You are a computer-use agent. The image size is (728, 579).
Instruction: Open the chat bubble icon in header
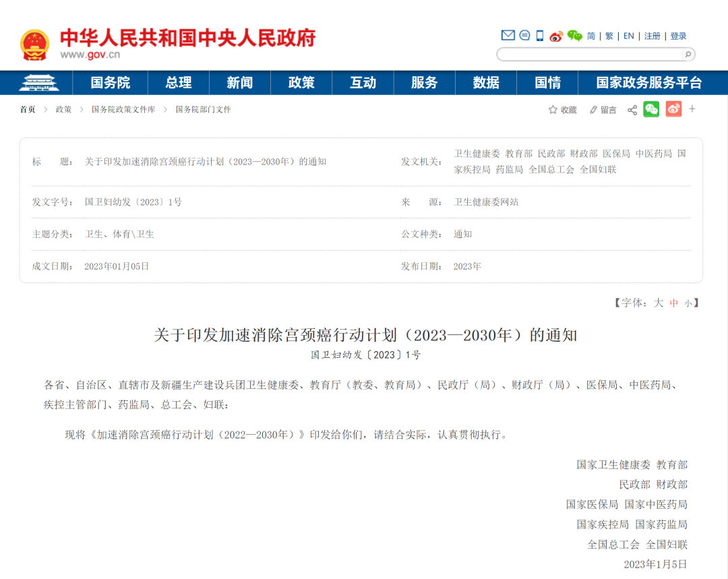click(x=524, y=36)
